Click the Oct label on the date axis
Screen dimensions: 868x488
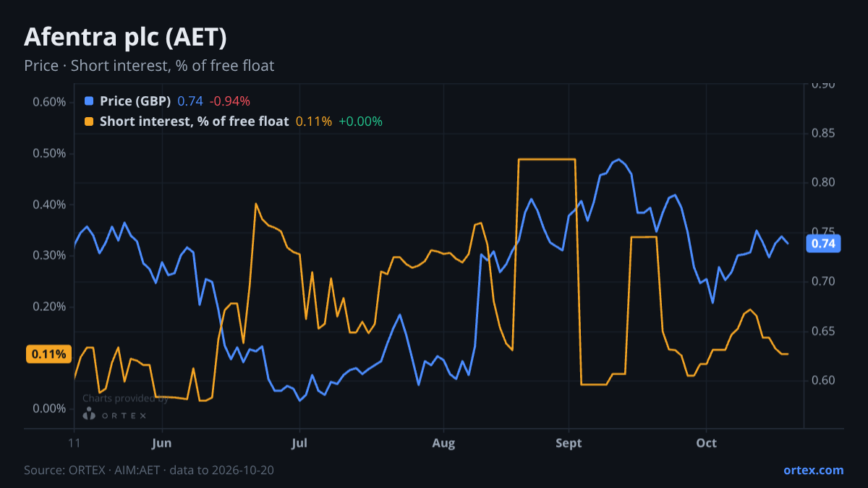pos(706,443)
